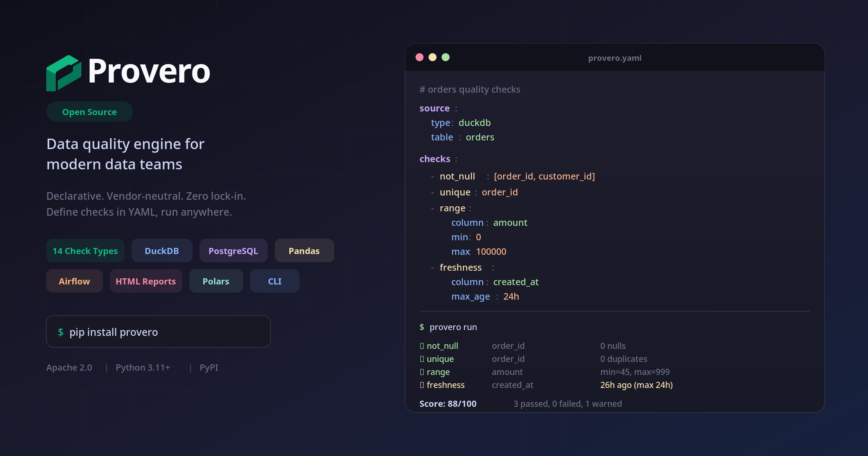Click the passed icon next to the unique check
The height and width of the screenshot is (456, 868).
click(x=422, y=359)
